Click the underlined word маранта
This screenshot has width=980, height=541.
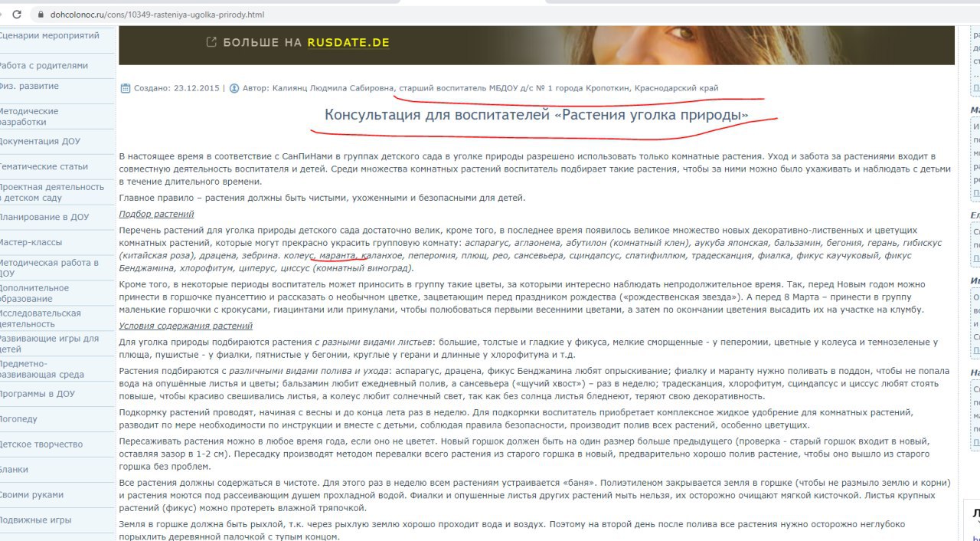click(x=338, y=255)
